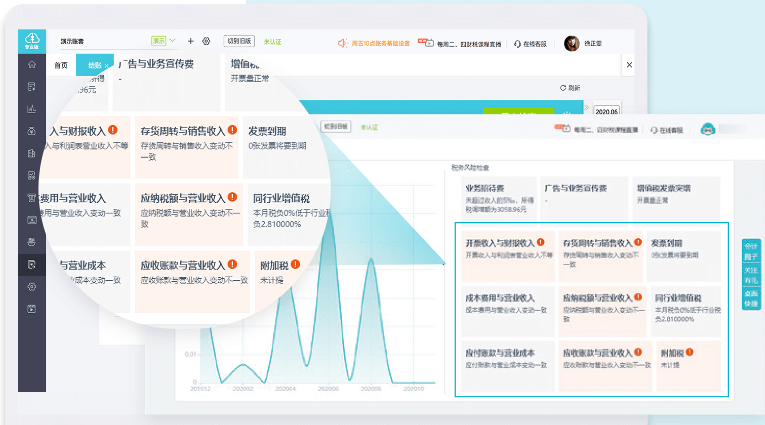Click the user avatar in top bar

(x=571, y=43)
